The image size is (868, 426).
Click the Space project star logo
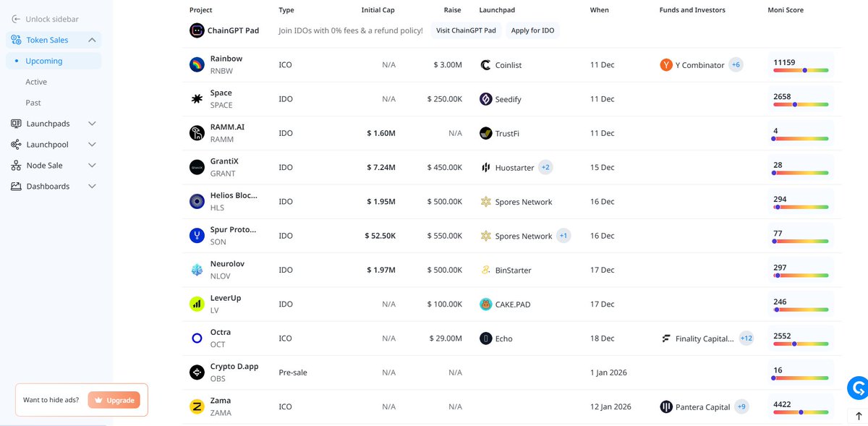tap(197, 99)
